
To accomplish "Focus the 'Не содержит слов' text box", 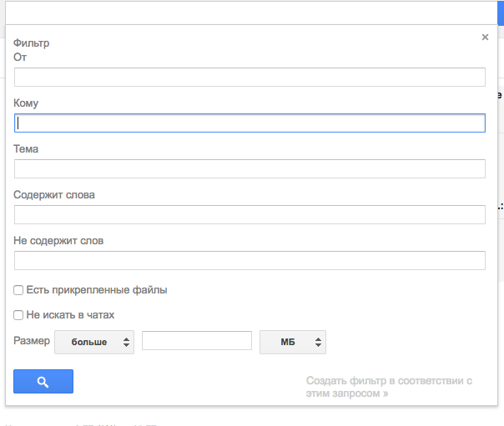I will point(249,261).
